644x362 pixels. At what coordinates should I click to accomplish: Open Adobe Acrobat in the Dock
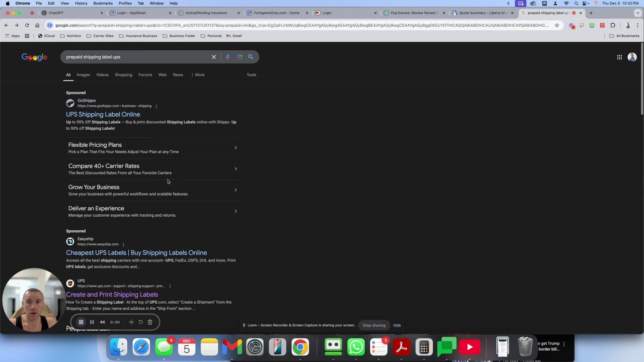401,347
